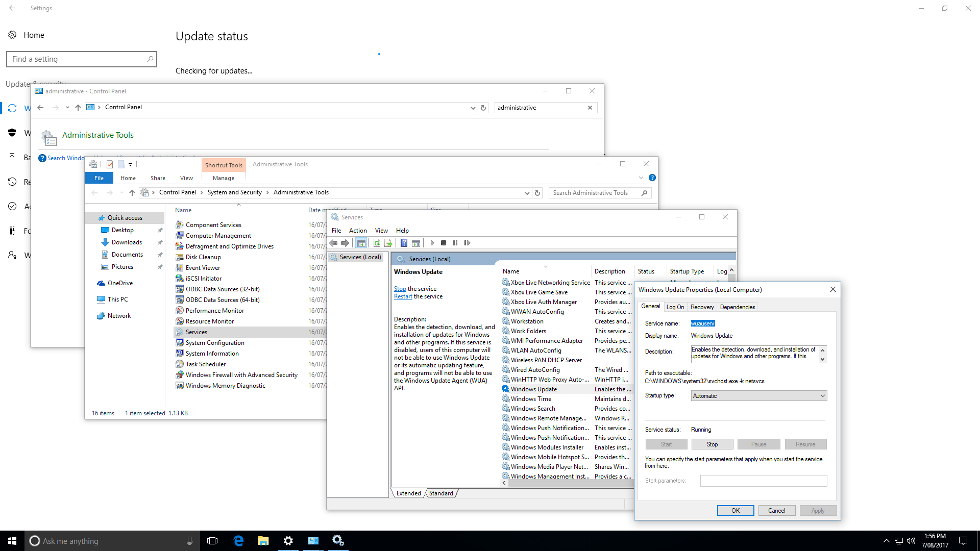The width and height of the screenshot is (980, 551).
Task: Expand Control Panel address bar dropdown arrow
Action: click(473, 108)
